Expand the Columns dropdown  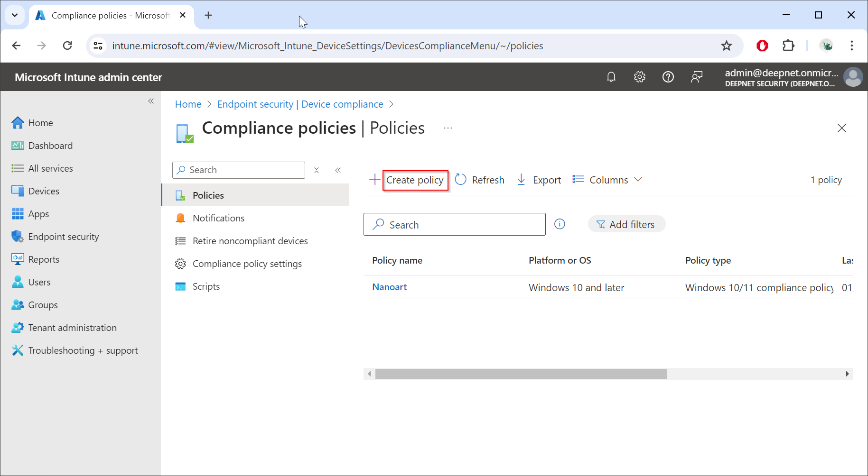(x=608, y=180)
